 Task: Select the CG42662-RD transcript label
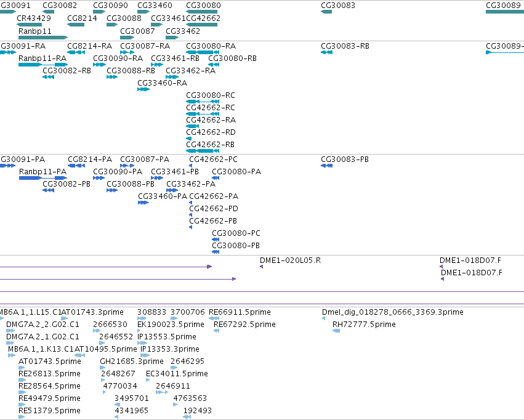coord(211,132)
